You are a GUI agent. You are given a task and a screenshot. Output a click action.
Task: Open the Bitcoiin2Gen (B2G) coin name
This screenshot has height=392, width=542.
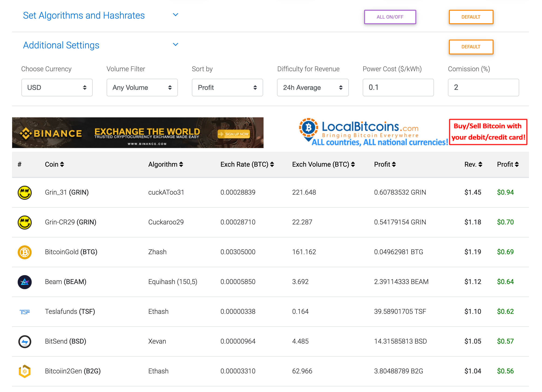73,372
